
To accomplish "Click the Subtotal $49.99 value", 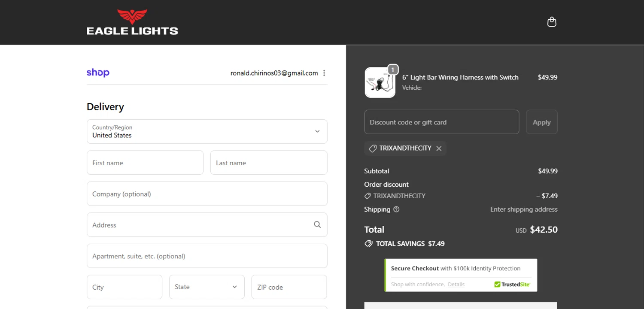I will (548, 171).
